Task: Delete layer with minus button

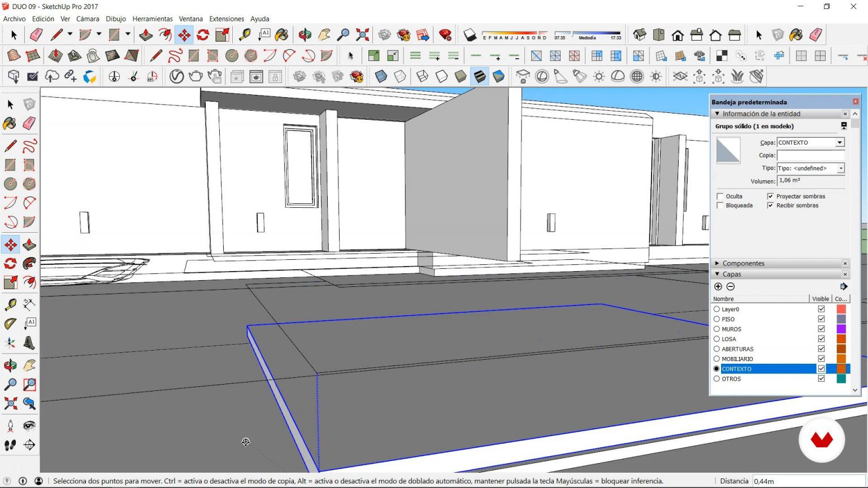Action: (731, 286)
